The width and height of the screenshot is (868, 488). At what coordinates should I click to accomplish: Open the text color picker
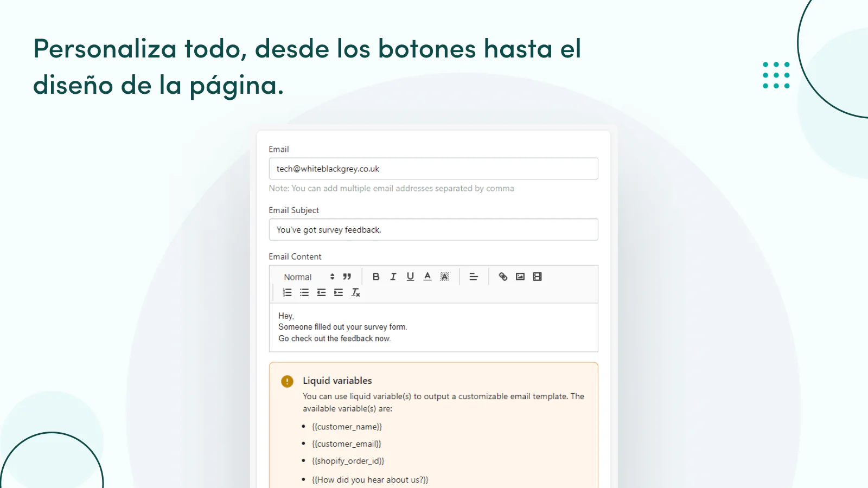[427, 277]
